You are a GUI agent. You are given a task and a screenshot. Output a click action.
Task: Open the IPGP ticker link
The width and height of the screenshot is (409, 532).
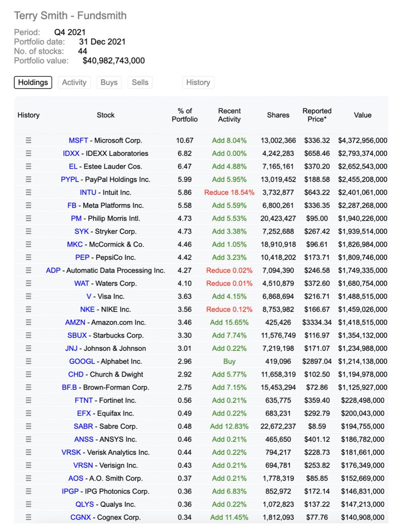(71, 492)
